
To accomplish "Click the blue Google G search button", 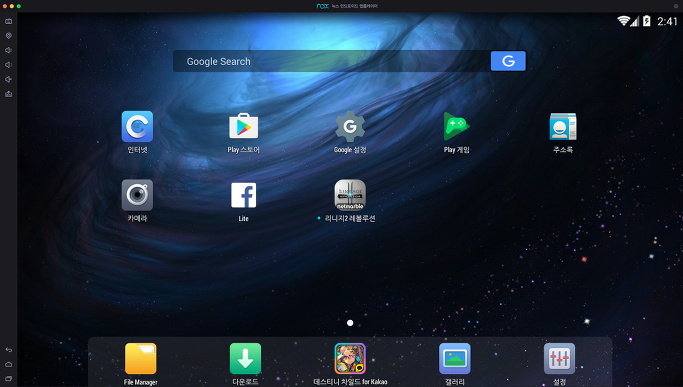I will coord(508,61).
